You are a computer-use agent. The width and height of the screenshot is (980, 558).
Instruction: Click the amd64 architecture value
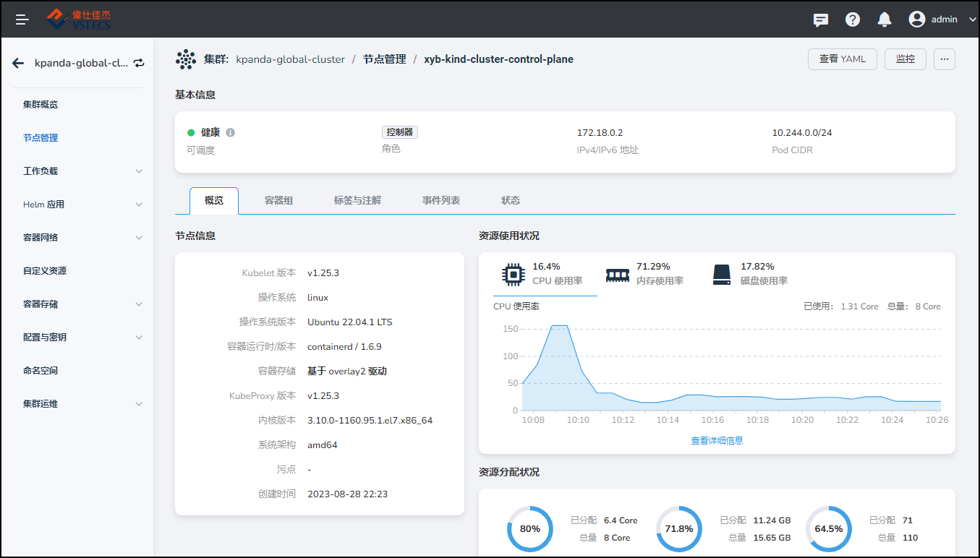coord(323,445)
